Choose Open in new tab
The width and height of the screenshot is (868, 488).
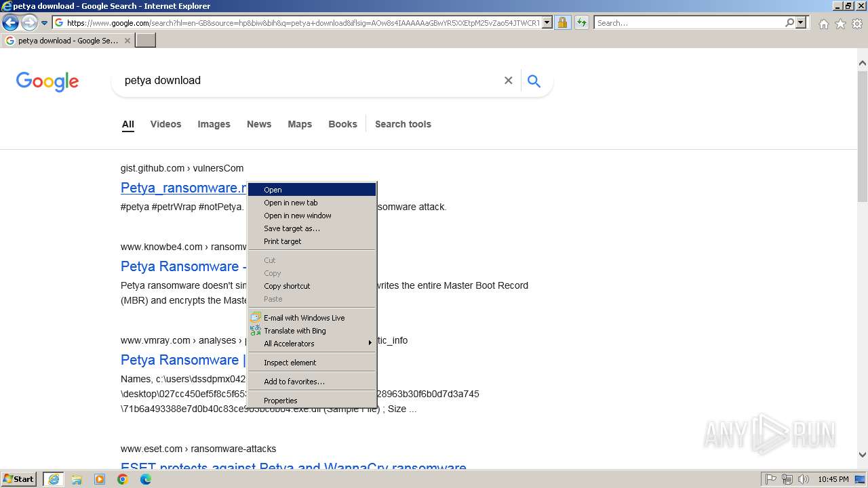pyautogui.click(x=312, y=203)
